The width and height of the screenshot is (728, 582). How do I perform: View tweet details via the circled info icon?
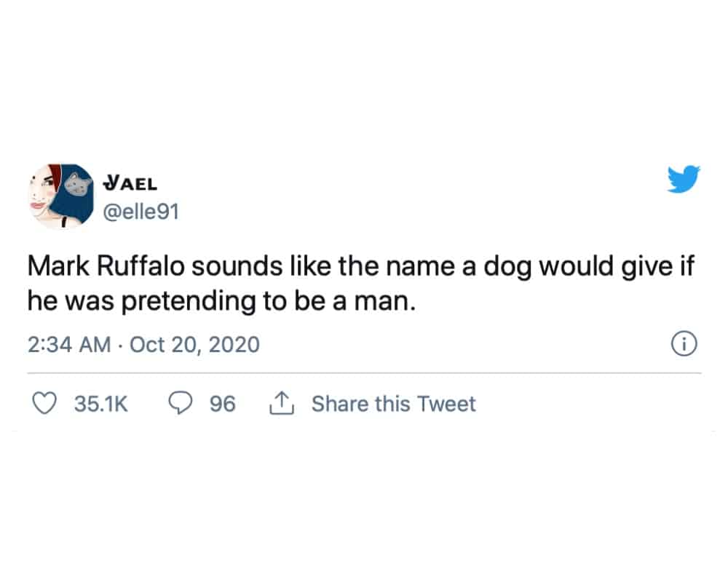point(683,344)
